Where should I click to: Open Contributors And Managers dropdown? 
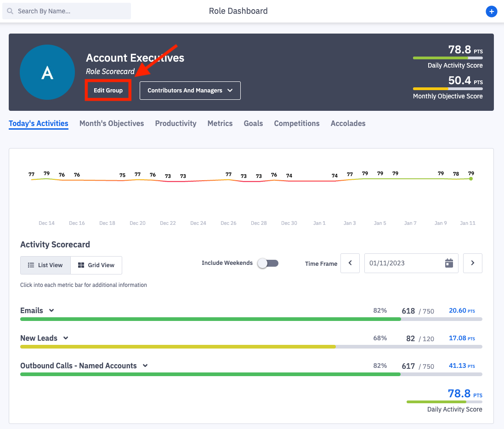pyautogui.click(x=190, y=91)
